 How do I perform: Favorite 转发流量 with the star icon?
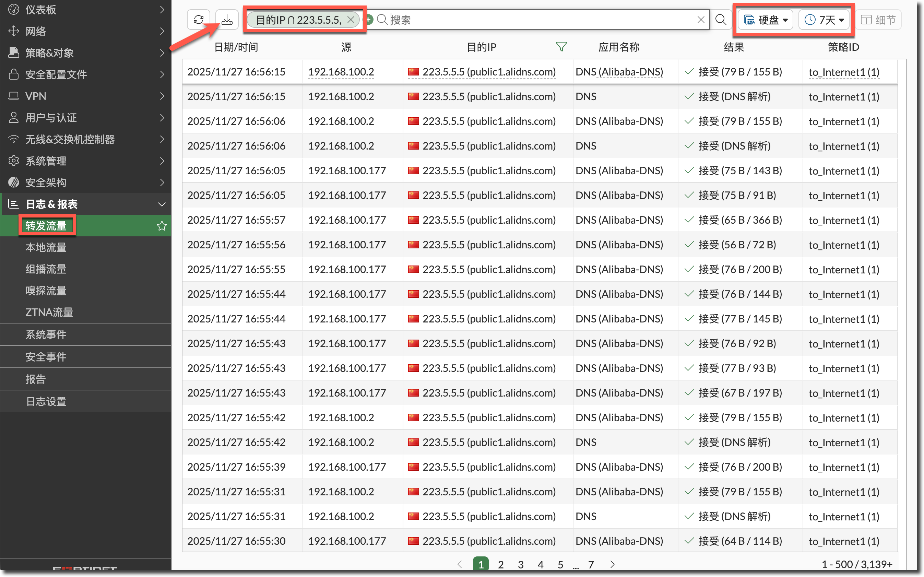point(162,226)
